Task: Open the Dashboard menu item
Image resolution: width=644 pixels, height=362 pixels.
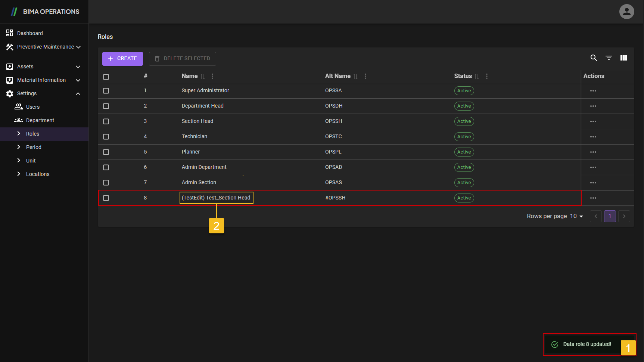Action: 30,33
